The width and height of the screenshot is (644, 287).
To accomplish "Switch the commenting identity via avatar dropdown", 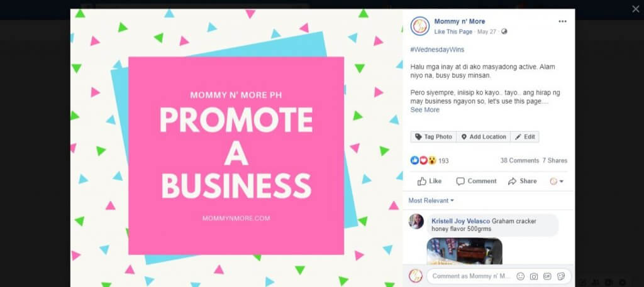I will (557, 181).
